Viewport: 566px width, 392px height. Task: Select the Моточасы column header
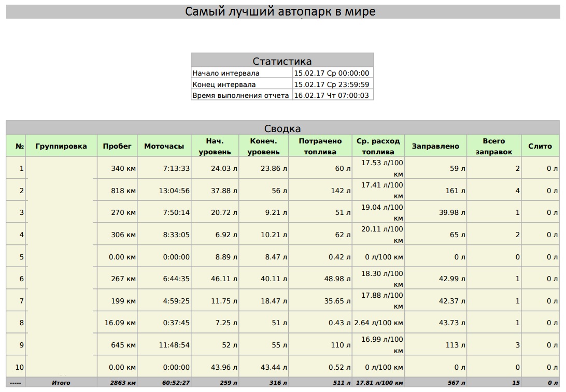click(x=164, y=146)
